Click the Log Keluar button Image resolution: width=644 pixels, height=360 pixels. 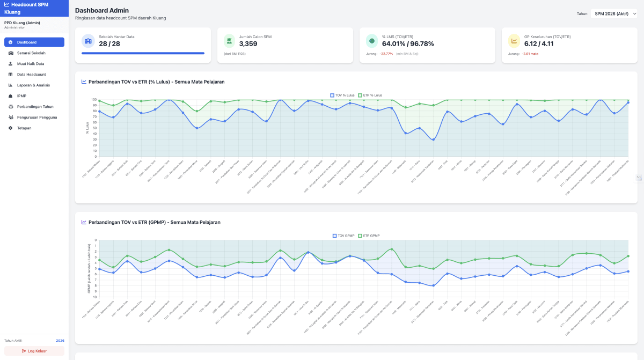point(34,351)
